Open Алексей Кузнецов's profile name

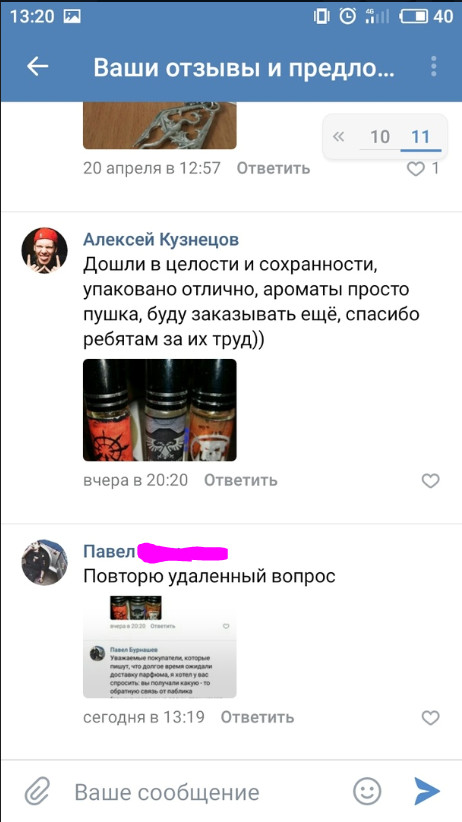point(161,240)
